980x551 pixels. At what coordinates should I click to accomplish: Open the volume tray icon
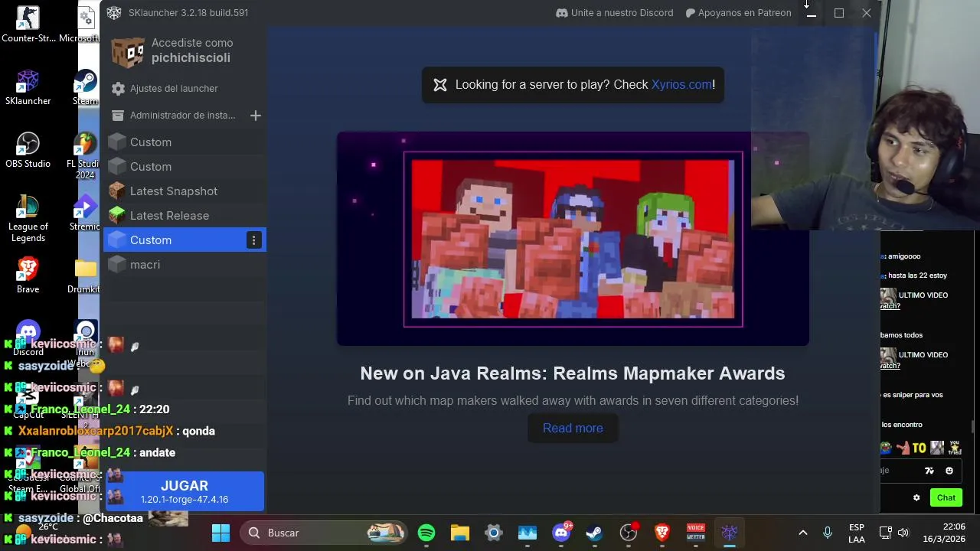[903, 533]
